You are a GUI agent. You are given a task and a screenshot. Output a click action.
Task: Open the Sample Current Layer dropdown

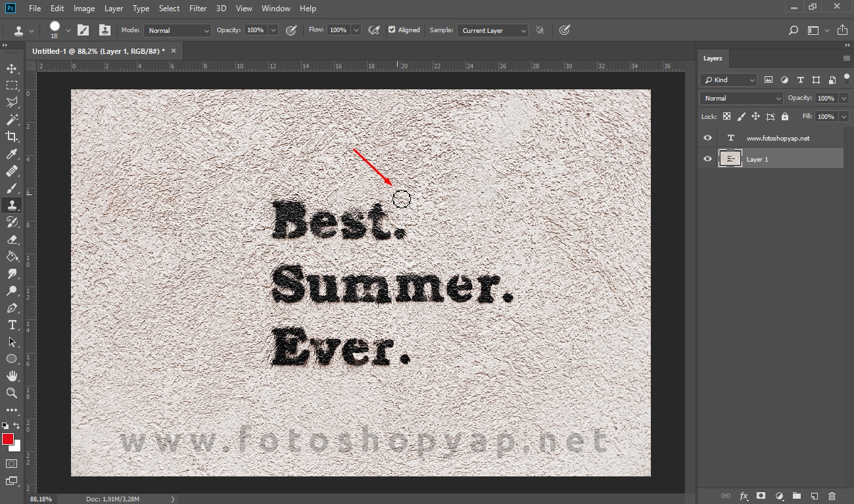pos(493,30)
